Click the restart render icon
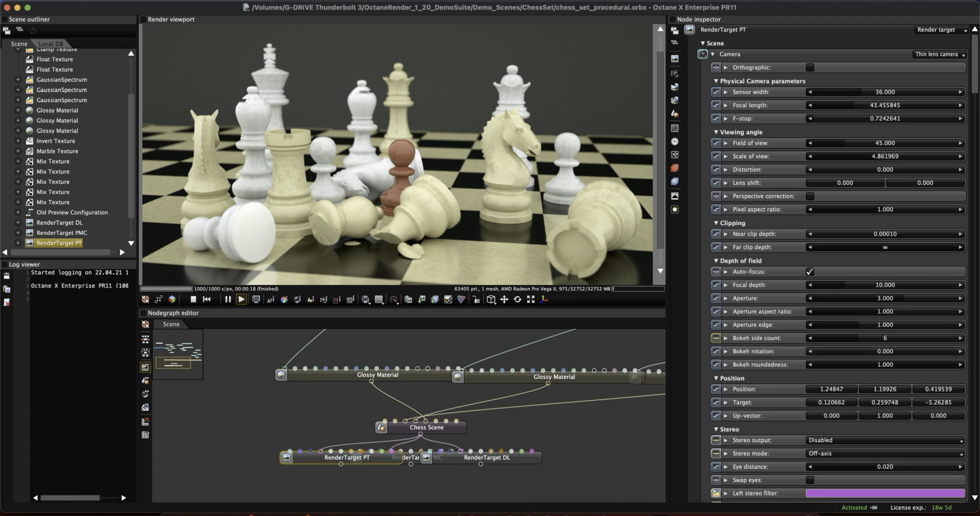The image size is (980, 516). (x=207, y=300)
